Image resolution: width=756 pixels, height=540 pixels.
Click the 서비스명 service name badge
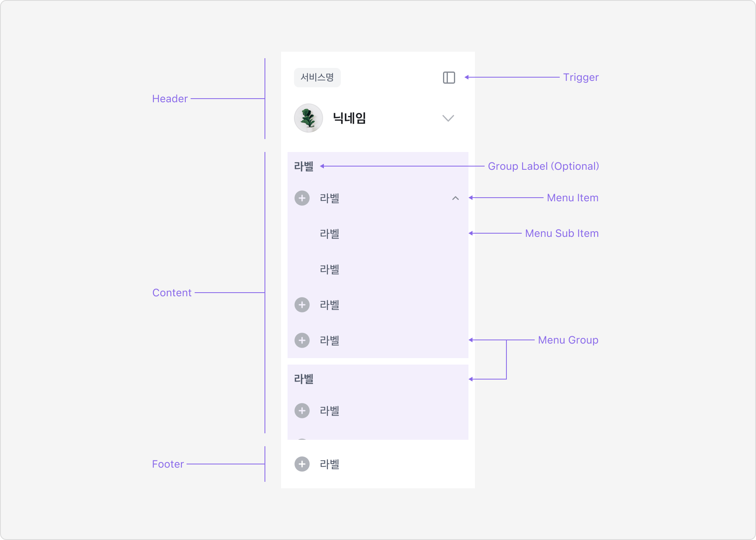click(x=317, y=78)
